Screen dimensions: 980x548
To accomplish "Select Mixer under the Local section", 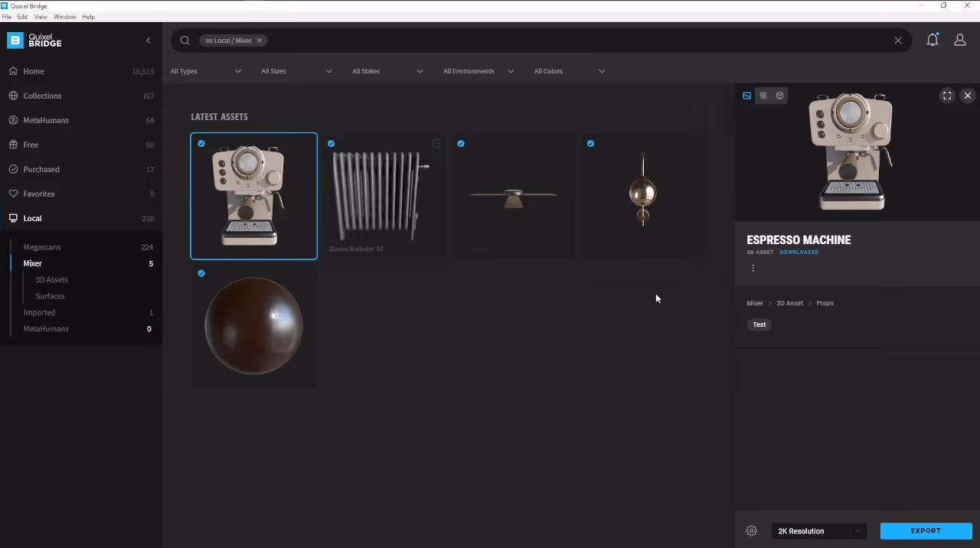I will point(32,263).
